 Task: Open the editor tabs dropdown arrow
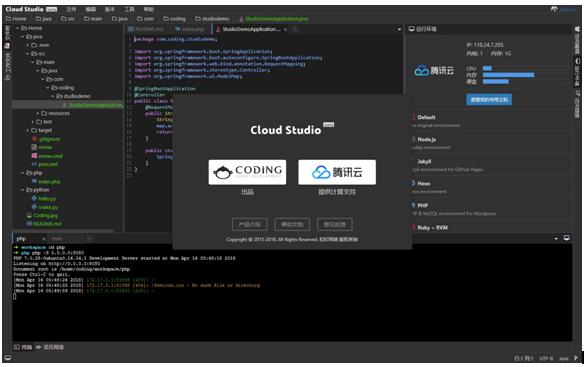click(x=399, y=29)
